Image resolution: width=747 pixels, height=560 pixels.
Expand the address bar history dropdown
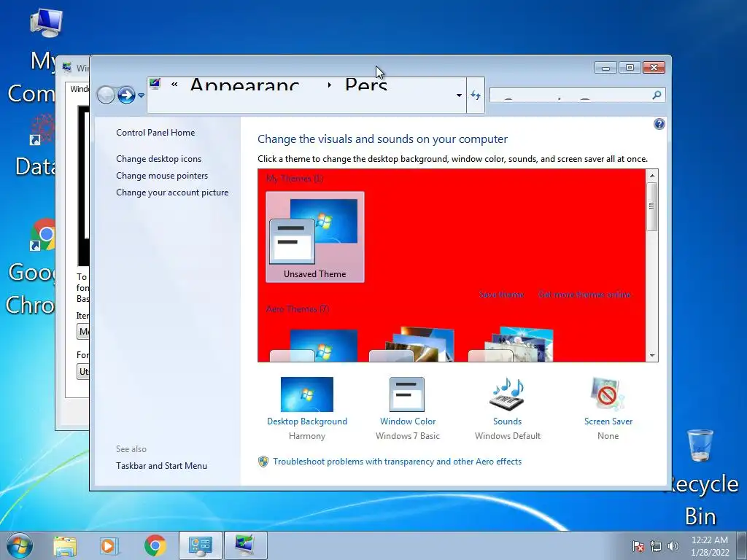459,96
